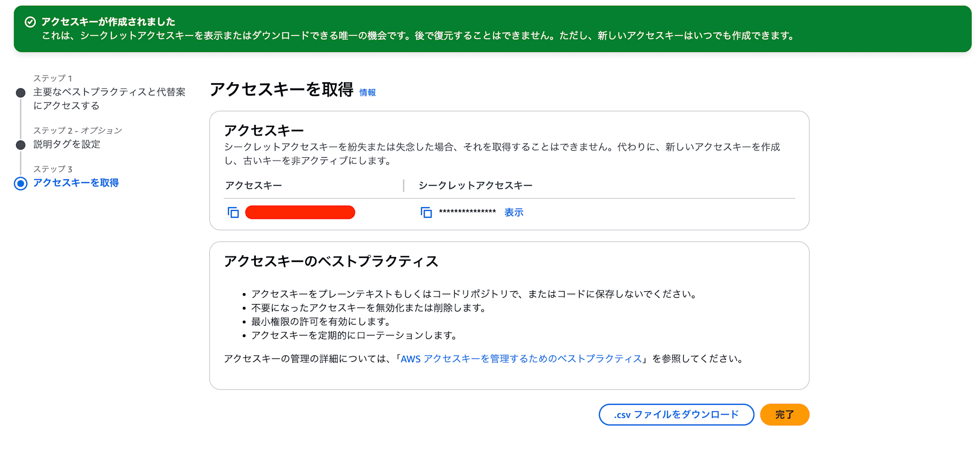Screen dimensions: 980x449
Task: Click the ステップ 2 - オプション label
Action: coord(77,131)
